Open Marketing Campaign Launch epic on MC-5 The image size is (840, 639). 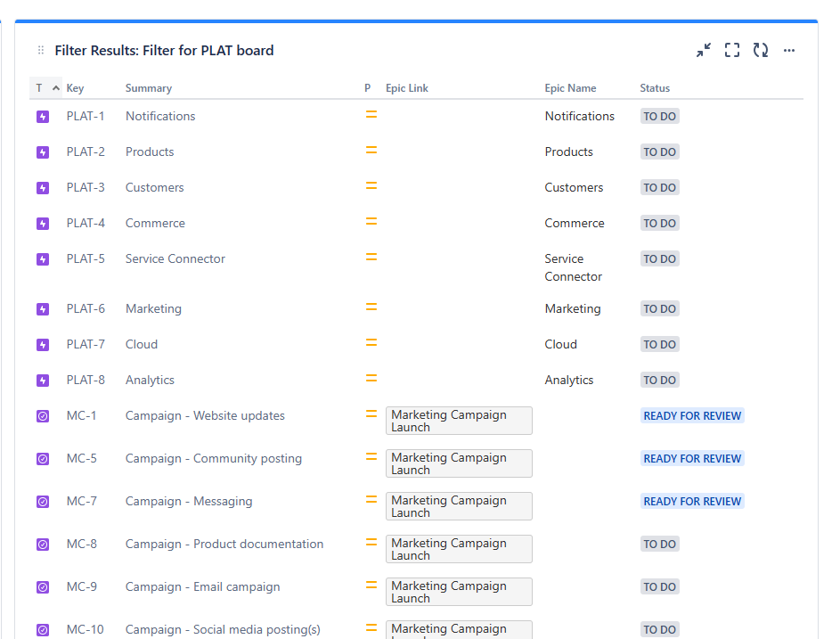tap(459, 463)
